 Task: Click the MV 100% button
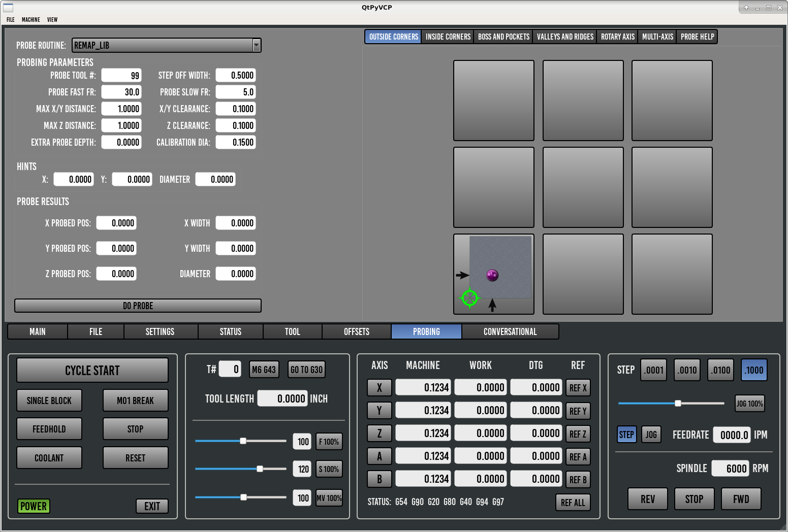pos(329,498)
